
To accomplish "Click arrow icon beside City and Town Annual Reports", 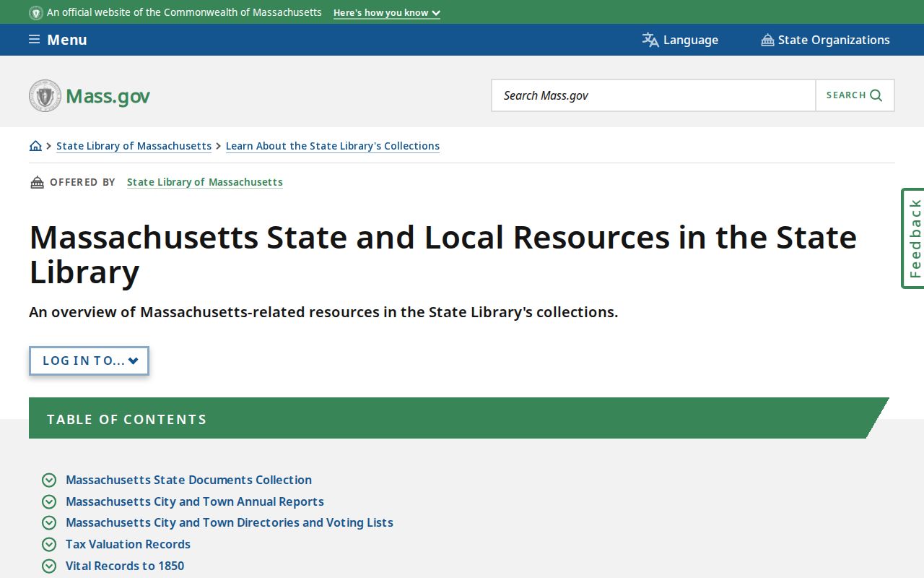I will (49, 501).
